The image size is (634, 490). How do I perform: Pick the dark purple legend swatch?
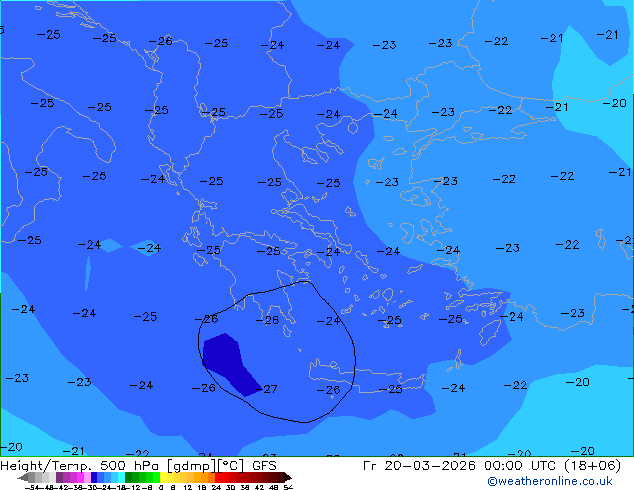click(x=59, y=477)
